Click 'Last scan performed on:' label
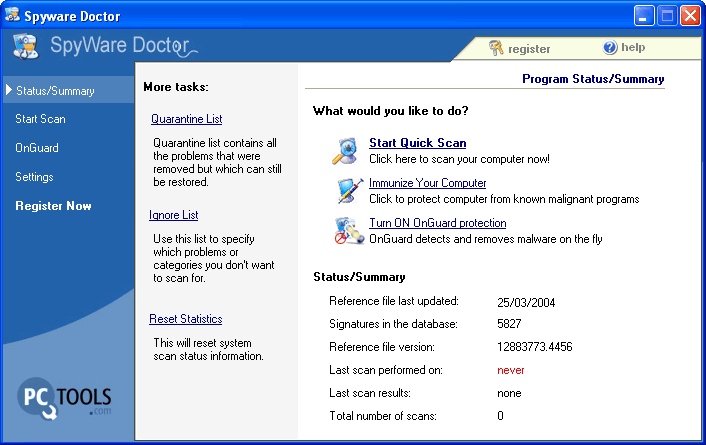The height and width of the screenshot is (445, 706). tap(385, 370)
